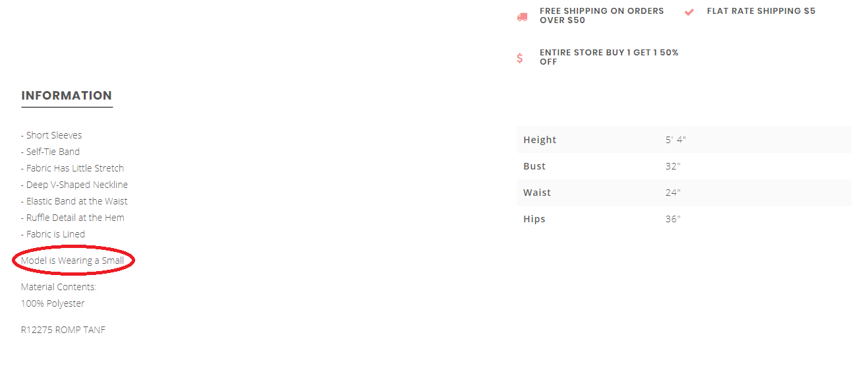This screenshot has width=868, height=370.
Task: Click the 'Free Shipping on Orders Over $50' text
Action: point(602,16)
